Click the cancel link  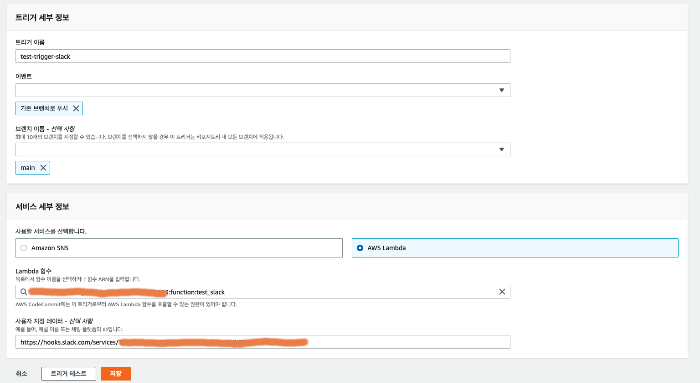coord(21,374)
